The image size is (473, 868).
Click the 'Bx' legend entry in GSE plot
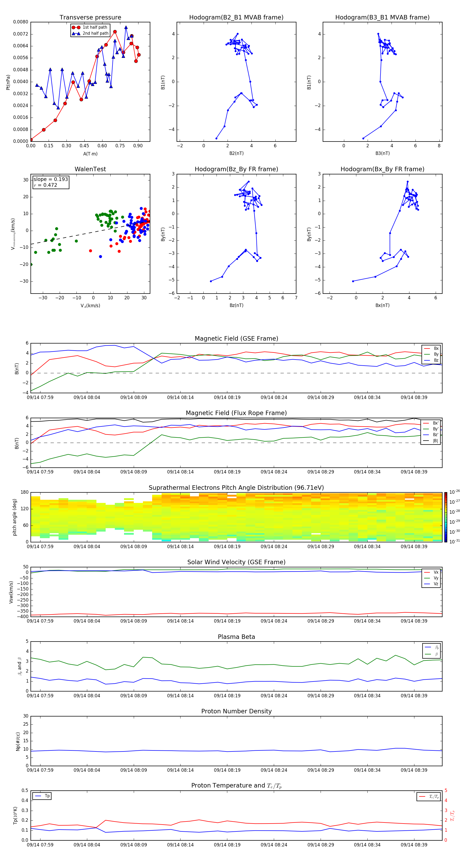point(431,349)
